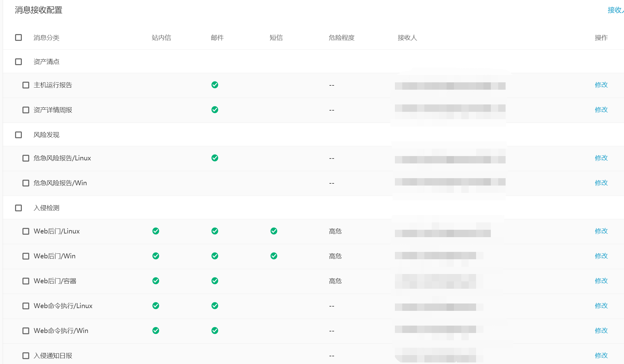Click the 危险程度 column header

pyautogui.click(x=341, y=38)
